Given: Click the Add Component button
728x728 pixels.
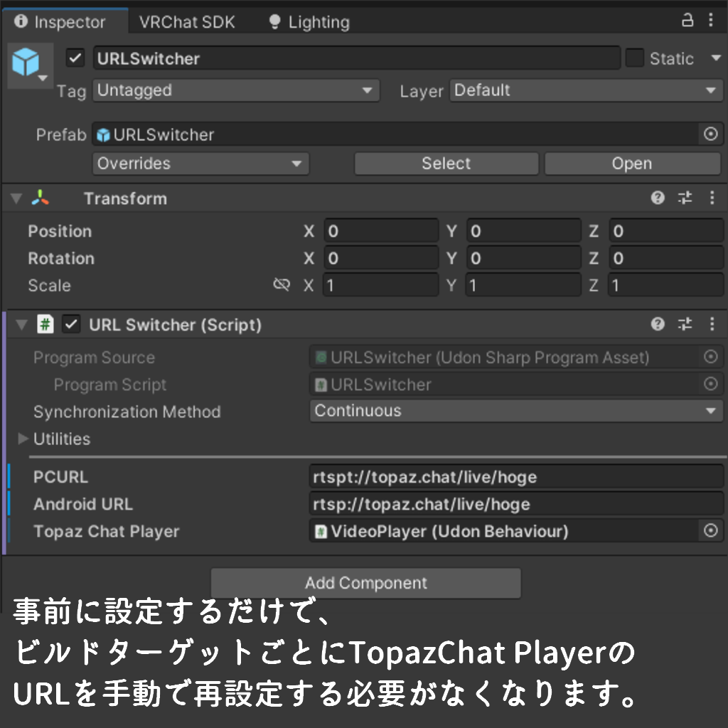Looking at the screenshot, I should pyautogui.click(x=365, y=583).
